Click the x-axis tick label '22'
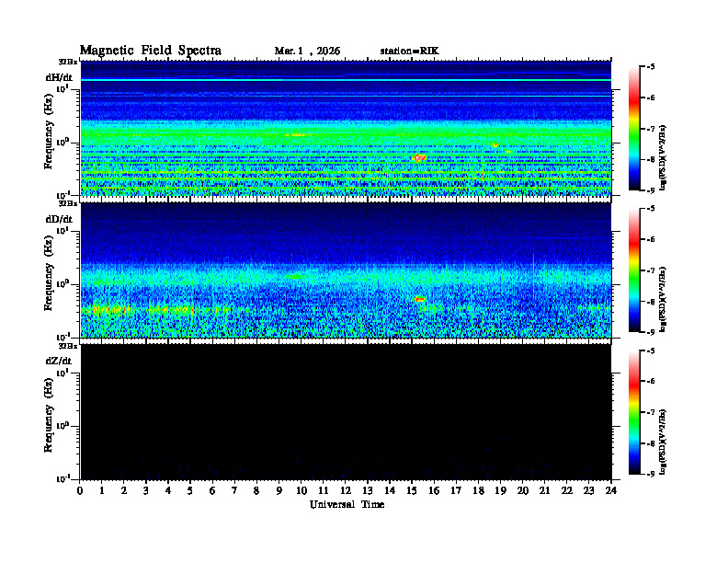Viewport: 728px width, 563px height. click(567, 491)
